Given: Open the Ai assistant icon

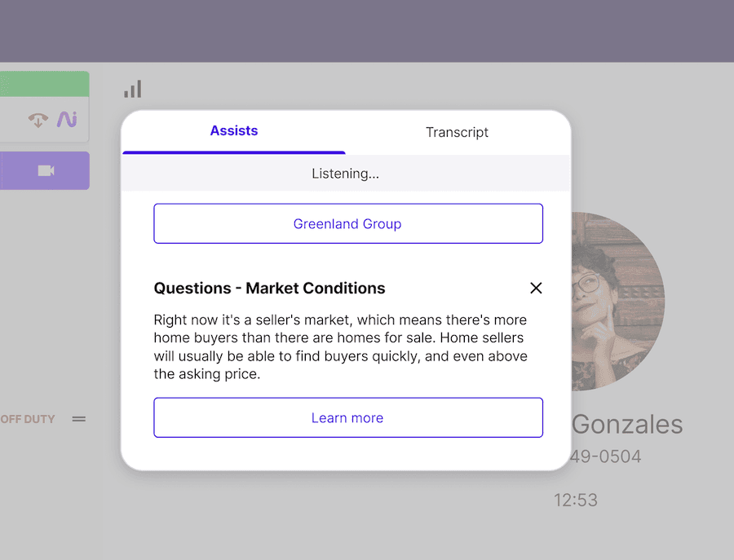Looking at the screenshot, I should (67, 120).
